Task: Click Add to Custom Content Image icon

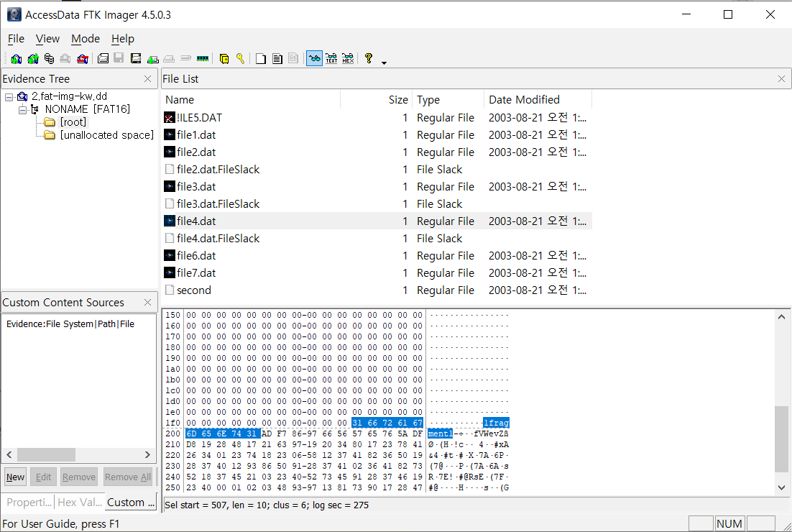Action: (152, 59)
